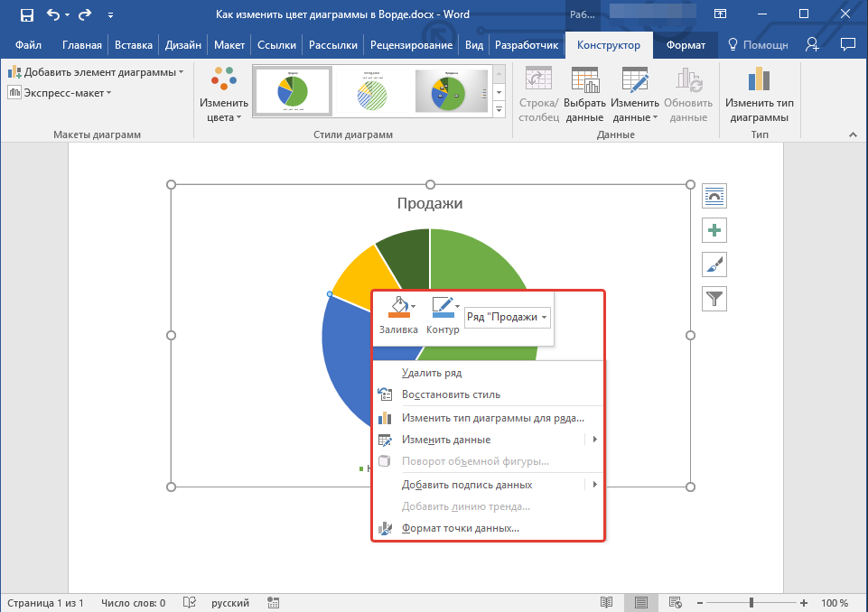This screenshot has height=612, width=868.
Task: Switch to the Разработчик tab
Action: coord(527,45)
